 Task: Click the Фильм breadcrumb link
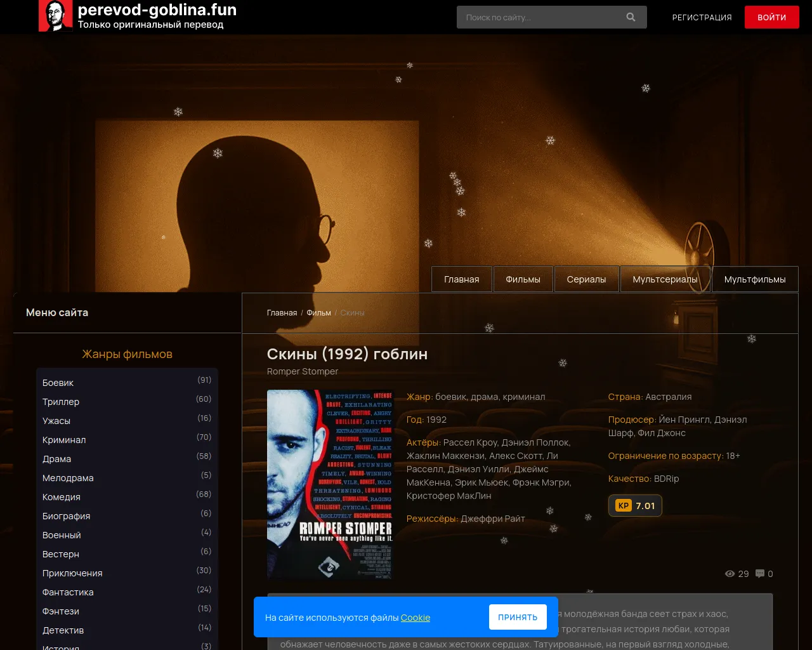[x=318, y=313]
